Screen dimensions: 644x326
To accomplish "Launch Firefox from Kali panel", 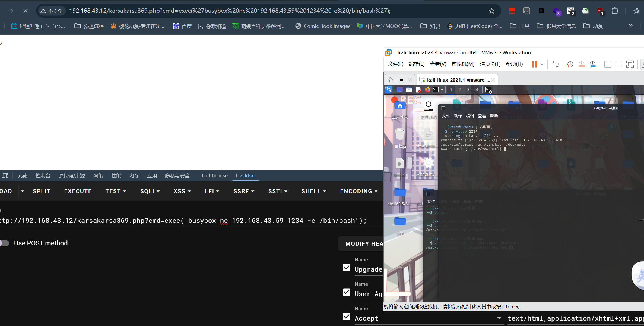I will point(427,90).
